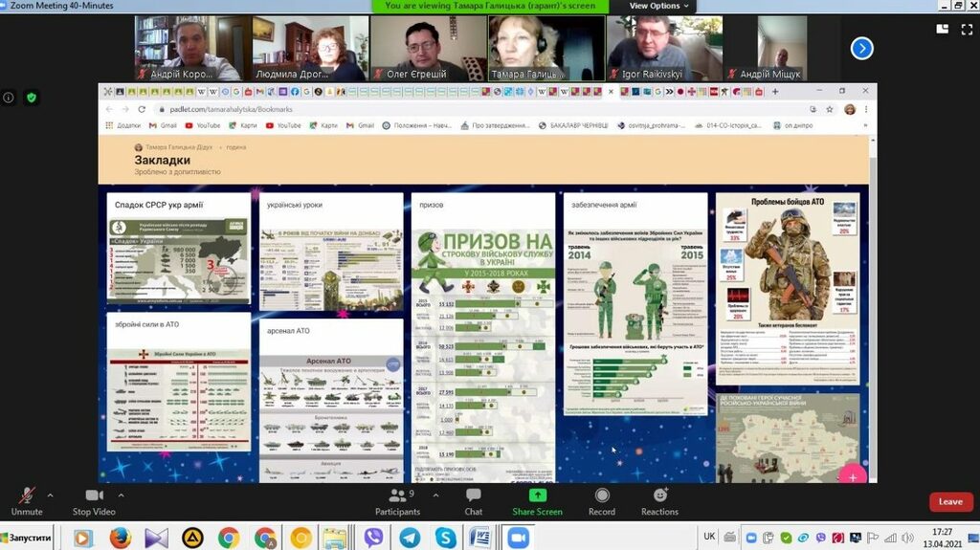Viewport: 980px width, 550px height.
Task: Click the green encryption shield icon
Action: coord(32,98)
